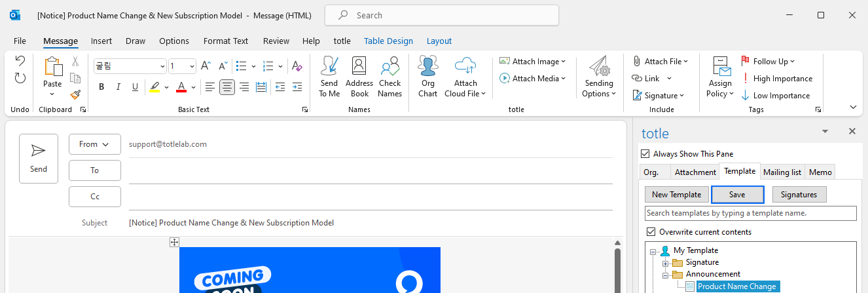The height and width of the screenshot is (293, 868).
Task: Click the Paste clipboard icon
Action: pyautogui.click(x=52, y=67)
